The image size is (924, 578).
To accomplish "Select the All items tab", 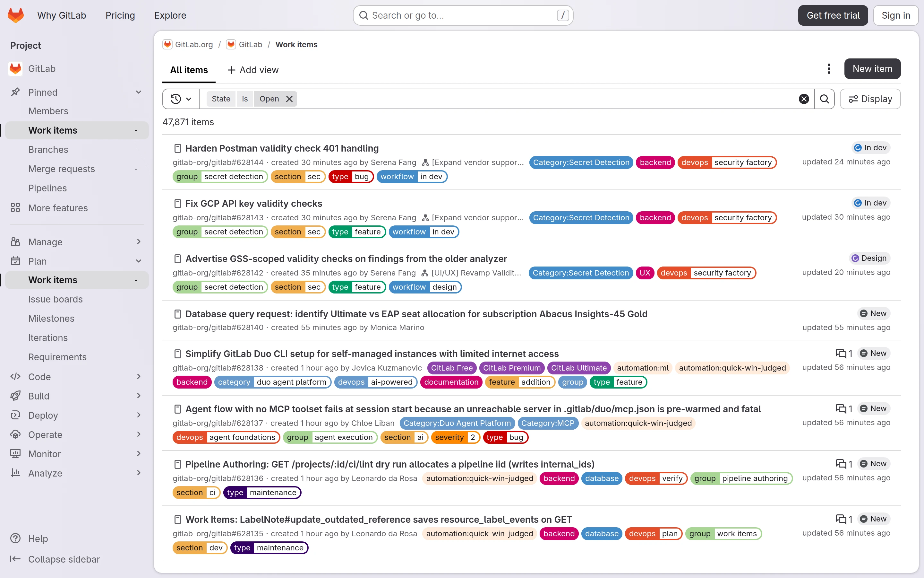I will pos(189,70).
